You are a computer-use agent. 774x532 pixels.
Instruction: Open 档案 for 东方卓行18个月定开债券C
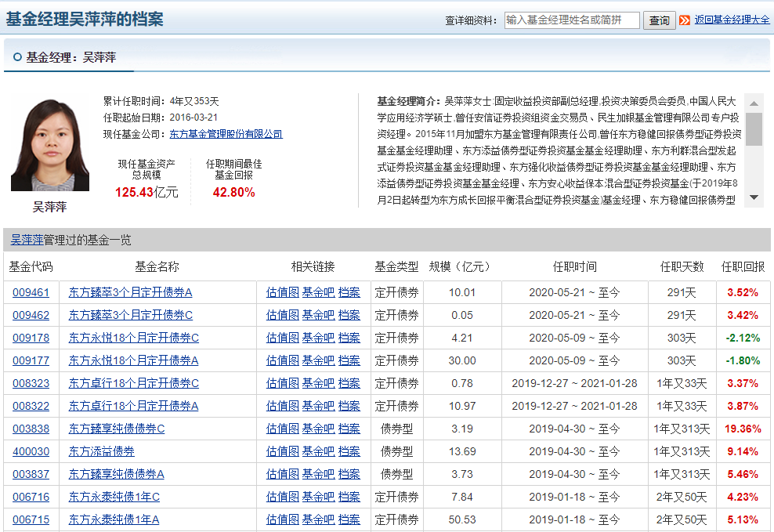click(x=349, y=383)
